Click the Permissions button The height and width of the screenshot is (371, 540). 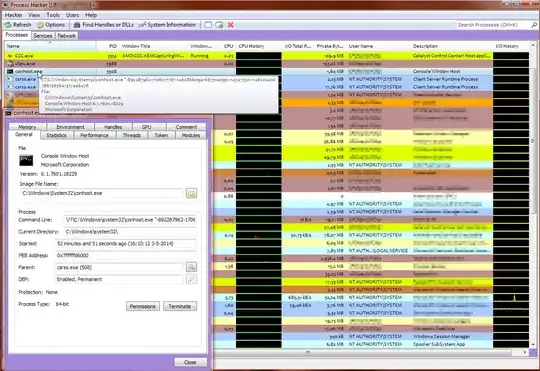pyautogui.click(x=143, y=306)
